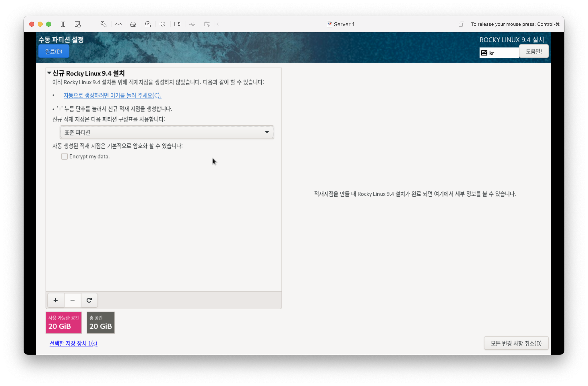Collapse the 신규 Rocky Linux 9.4 설치 section
The image size is (588, 386).
[x=49, y=73]
